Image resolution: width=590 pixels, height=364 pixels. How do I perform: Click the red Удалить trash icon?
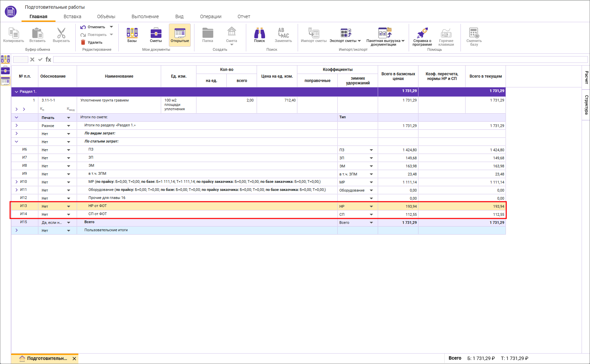[83, 42]
